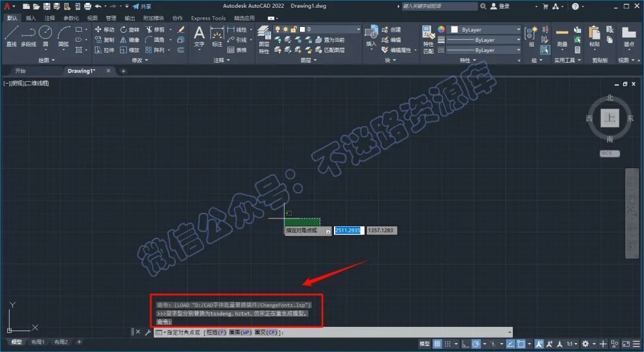Select the Line (直线) draw tool
644x352 pixels.
click(11, 36)
